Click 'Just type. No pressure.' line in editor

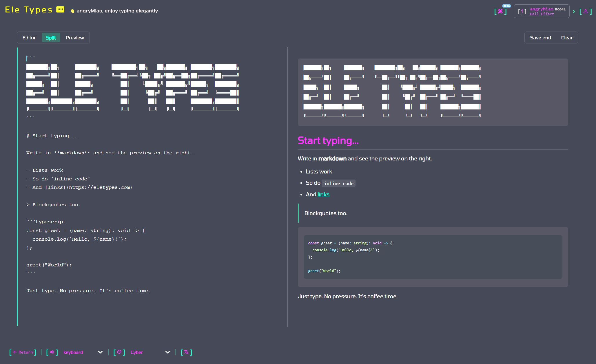pos(89,291)
